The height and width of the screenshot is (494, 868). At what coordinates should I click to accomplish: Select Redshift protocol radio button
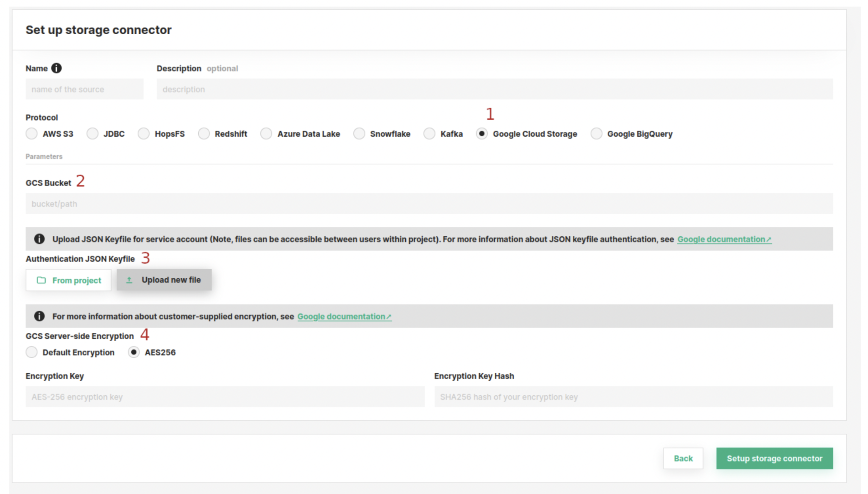pos(204,134)
